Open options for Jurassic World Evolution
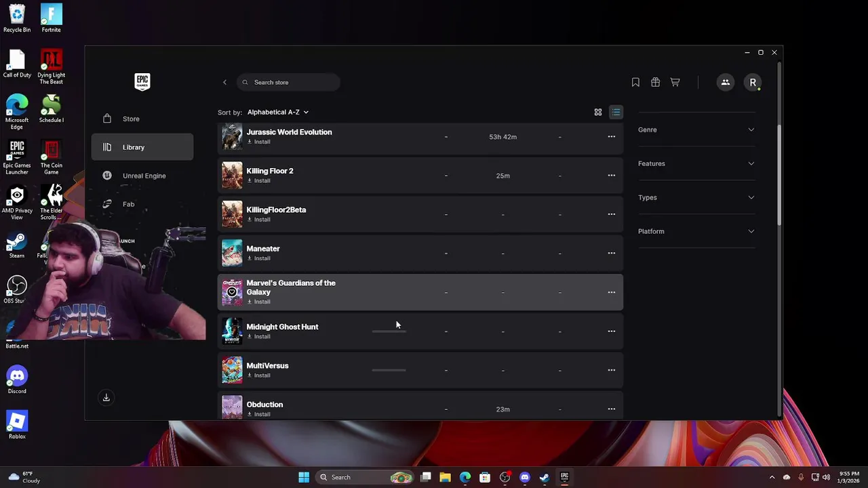The width and height of the screenshot is (868, 488). 611,137
